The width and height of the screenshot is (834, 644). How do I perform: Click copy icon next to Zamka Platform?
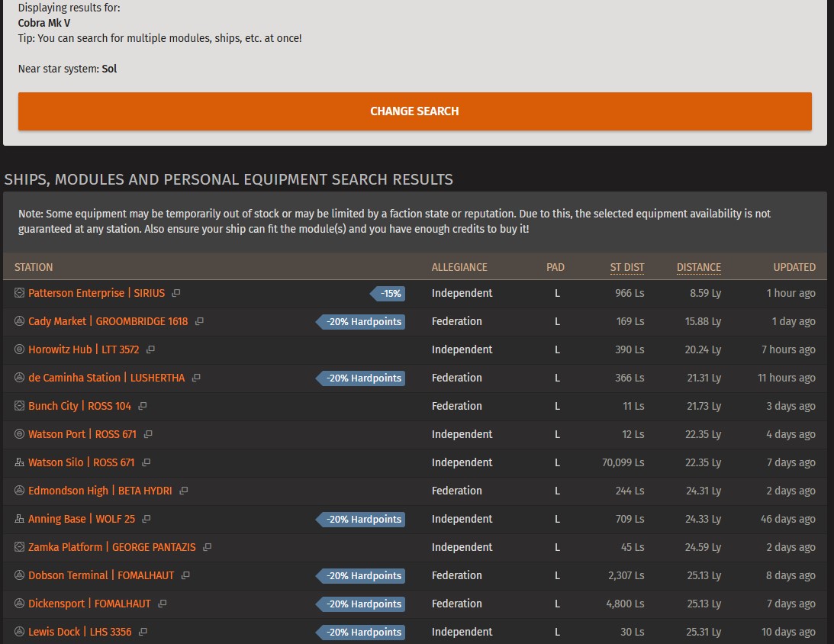(208, 546)
